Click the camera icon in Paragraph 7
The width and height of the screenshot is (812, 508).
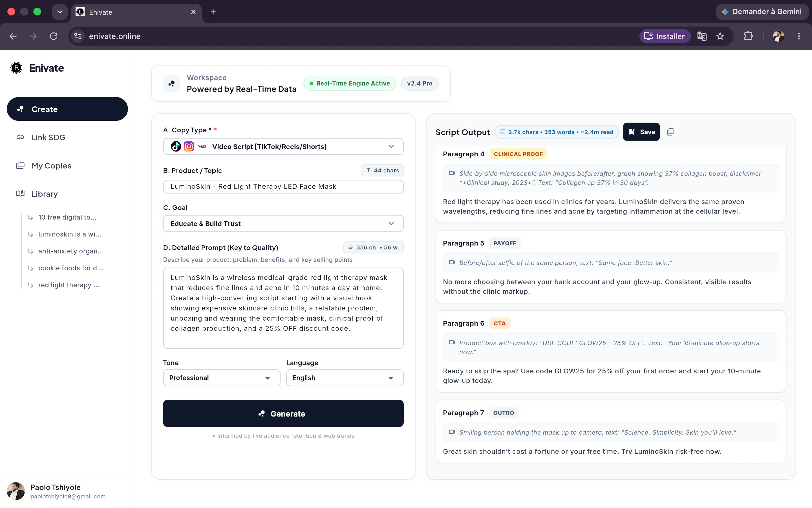tap(452, 432)
